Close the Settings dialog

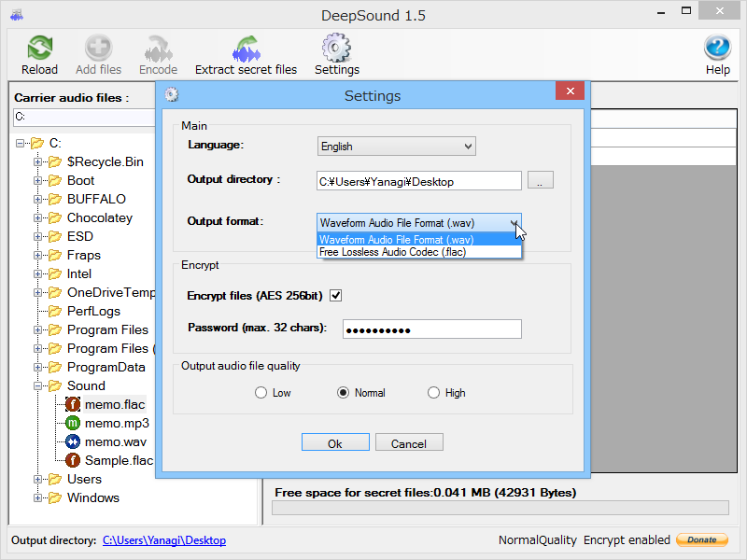click(x=570, y=91)
